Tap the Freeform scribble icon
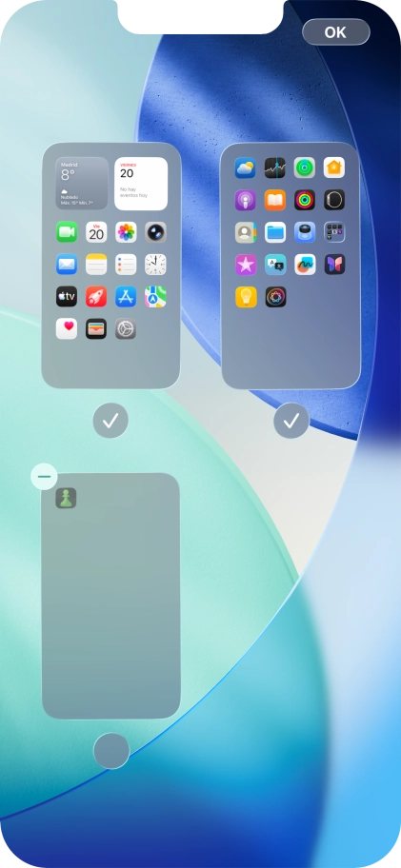The image size is (401, 868). pos(305,265)
